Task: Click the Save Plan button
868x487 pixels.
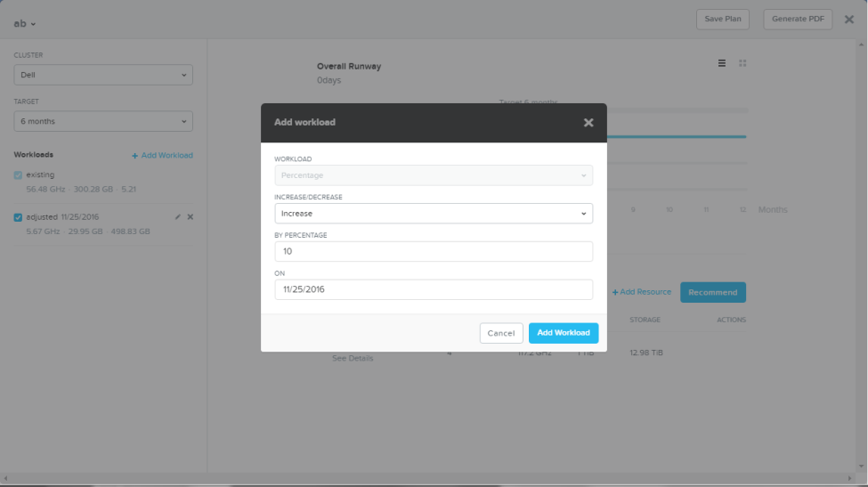Action: tap(722, 19)
